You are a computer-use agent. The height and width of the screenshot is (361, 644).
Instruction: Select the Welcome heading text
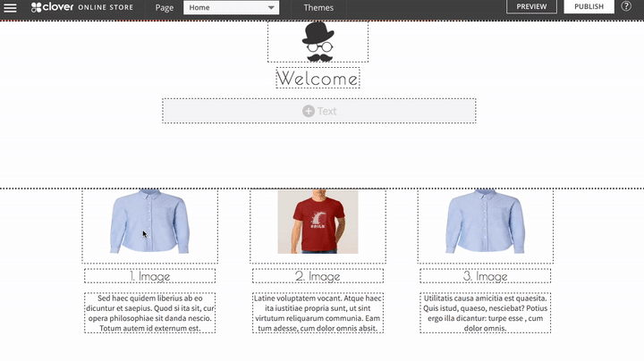pos(318,79)
